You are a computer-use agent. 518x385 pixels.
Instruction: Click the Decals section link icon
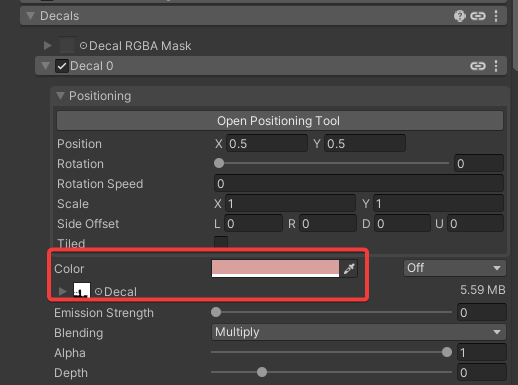(478, 16)
